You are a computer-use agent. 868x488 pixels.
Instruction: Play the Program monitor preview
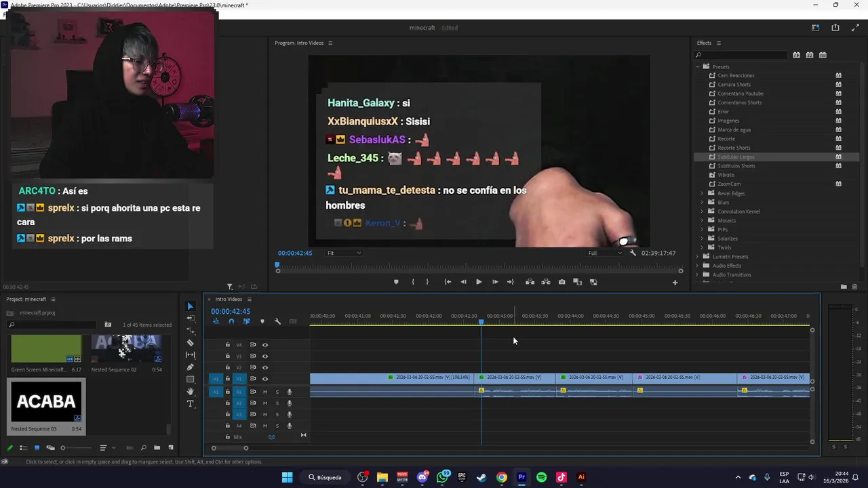click(479, 282)
